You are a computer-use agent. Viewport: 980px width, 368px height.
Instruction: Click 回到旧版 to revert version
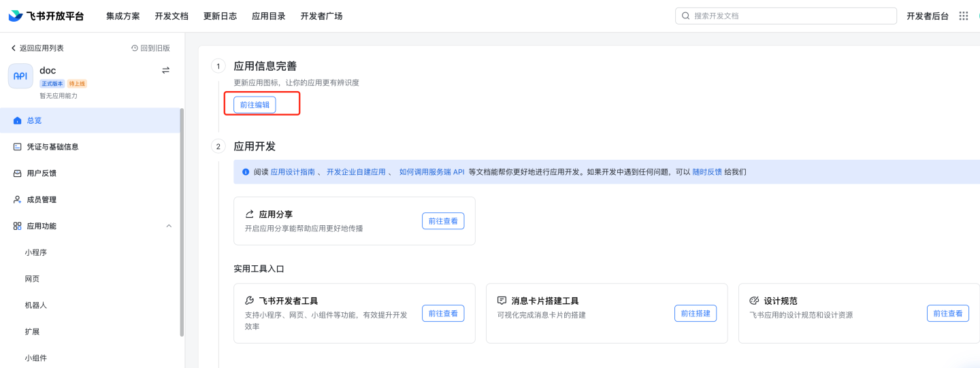point(150,48)
